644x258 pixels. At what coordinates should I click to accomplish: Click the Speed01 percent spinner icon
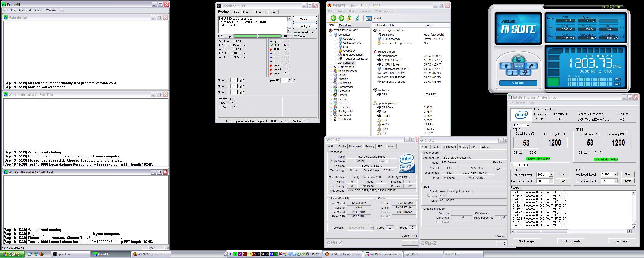point(240,80)
